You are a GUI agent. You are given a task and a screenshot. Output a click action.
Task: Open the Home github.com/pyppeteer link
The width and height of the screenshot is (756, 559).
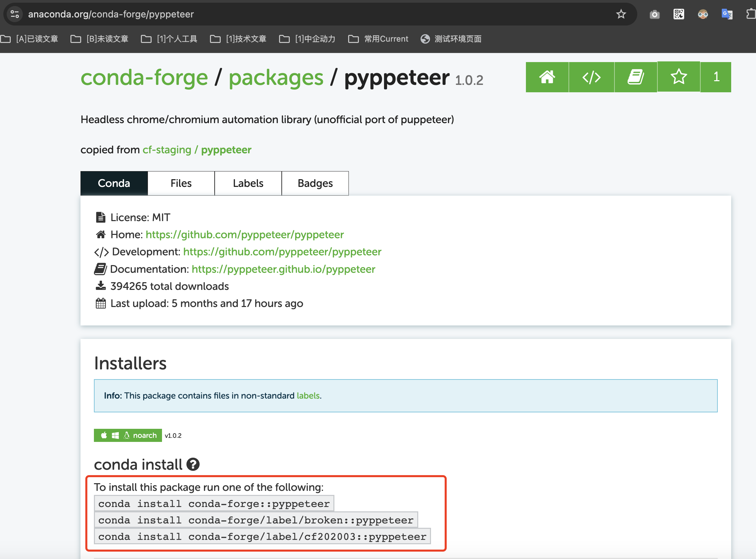click(x=245, y=235)
